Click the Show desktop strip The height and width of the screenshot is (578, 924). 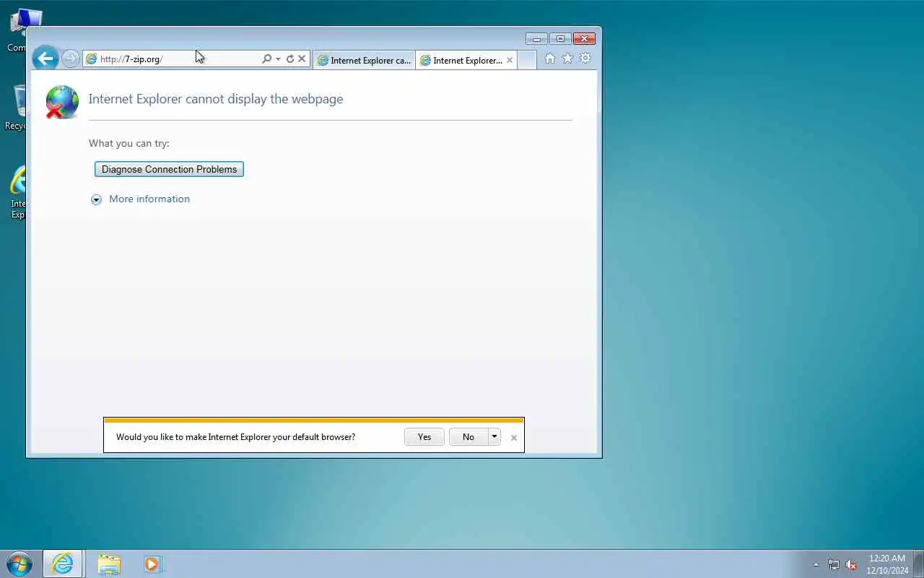[918, 564]
